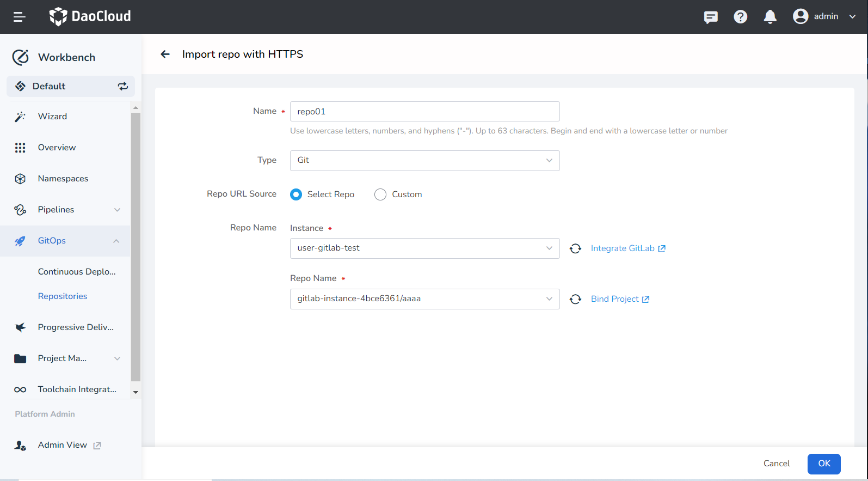Image resolution: width=868 pixels, height=481 pixels.
Task: Open the messages chat icon
Action: [711, 17]
